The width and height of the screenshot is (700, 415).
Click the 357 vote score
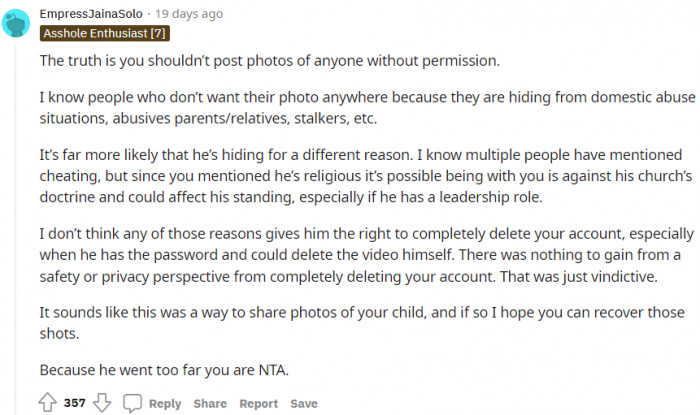click(74, 404)
